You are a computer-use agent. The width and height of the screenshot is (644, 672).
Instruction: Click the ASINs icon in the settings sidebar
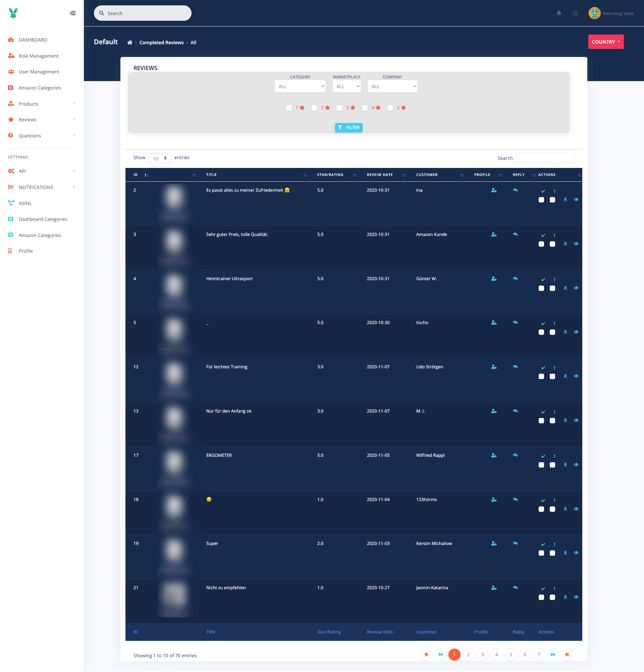(11, 203)
